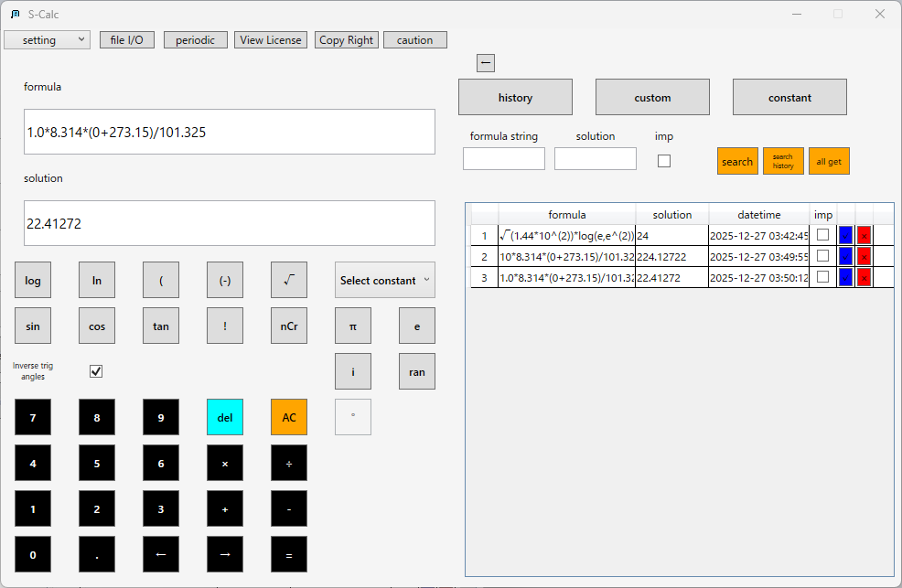
Task: Collapse the side panel with the small minus button
Action: tap(486, 63)
